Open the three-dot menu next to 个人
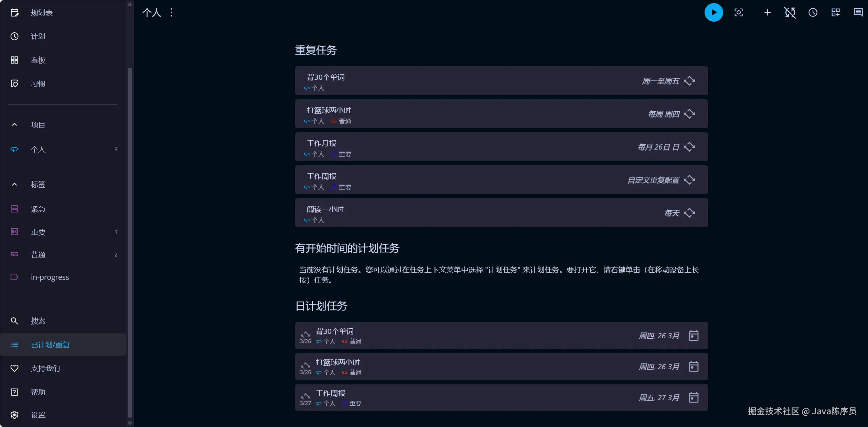Image resolution: width=868 pixels, height=427 pixels. coord(172,13)
